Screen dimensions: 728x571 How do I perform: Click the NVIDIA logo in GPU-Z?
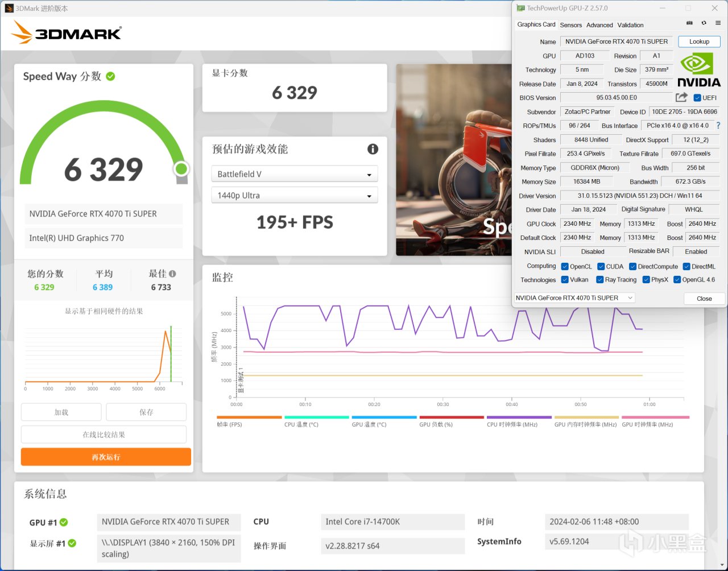tap(698, 70)
